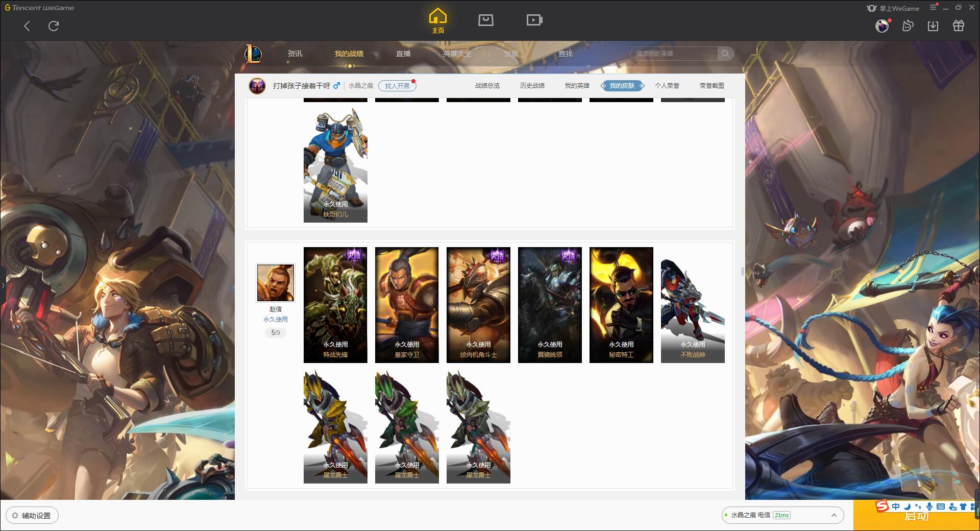This screenshot has height=531, width=980.
Task: Switch to 荣誉截图 sub-tab
Action: click(x=712, y=86)
